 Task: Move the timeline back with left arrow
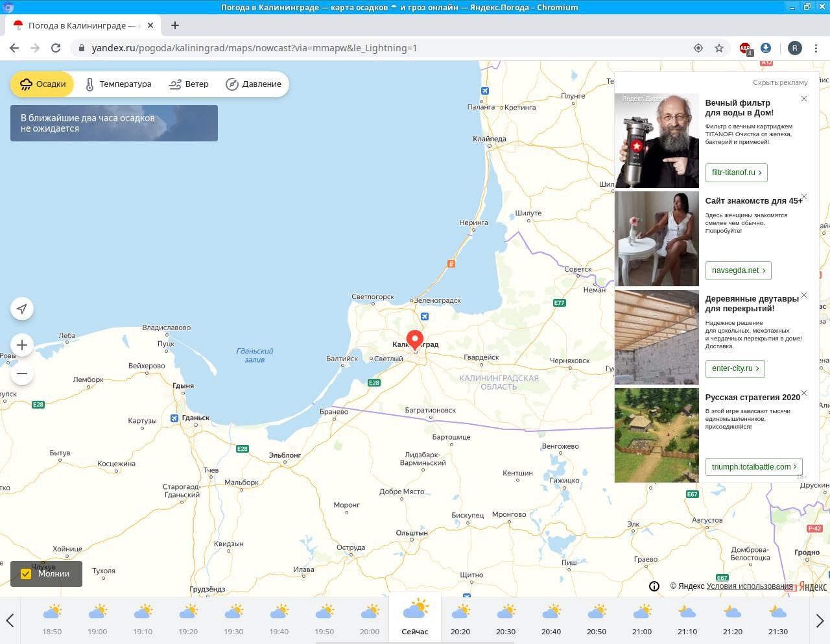coord(10,621)
